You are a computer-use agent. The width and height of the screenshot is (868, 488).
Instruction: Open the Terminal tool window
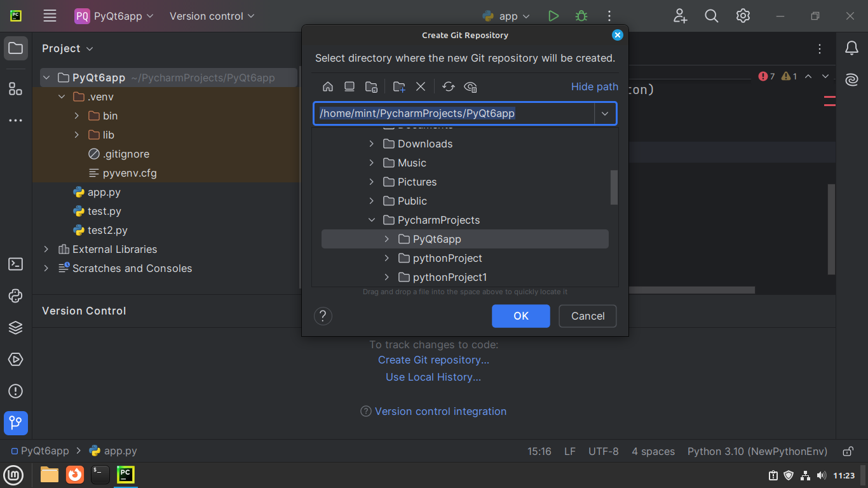point(16,264)
